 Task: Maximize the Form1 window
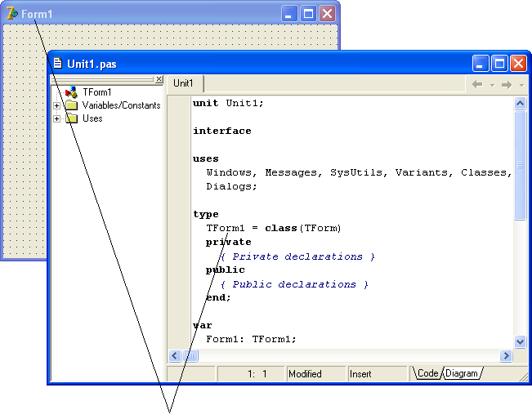click(x=308, y=14)
